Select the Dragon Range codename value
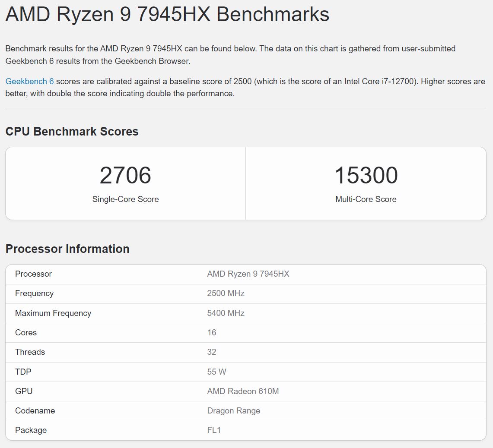Image resolution: width=493 pixels, height=448 pixels. 234,411
